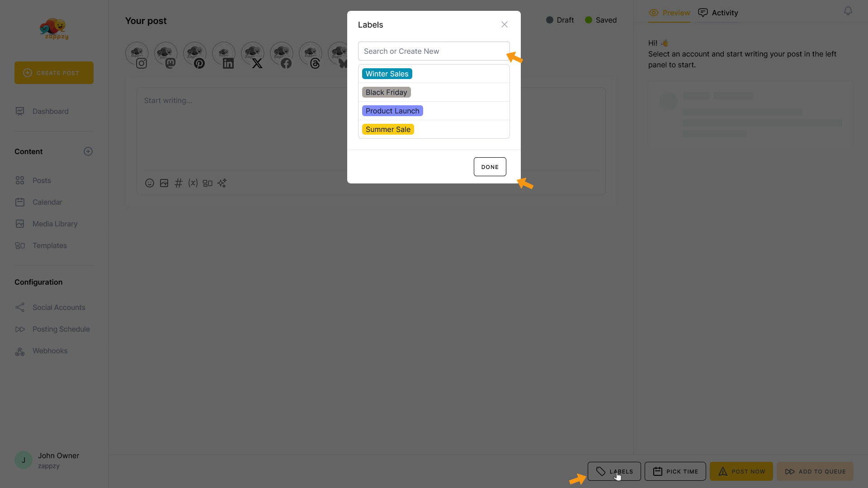This screenshot has height=488, width=868.
Task: Toggle the LinkedIn account avatar
Action: click(x=224, y=54)
